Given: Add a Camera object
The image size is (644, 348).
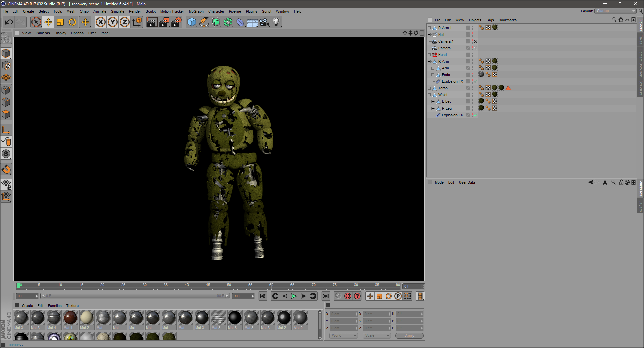Looking at the screenshot, I should [x=264, y=22].
